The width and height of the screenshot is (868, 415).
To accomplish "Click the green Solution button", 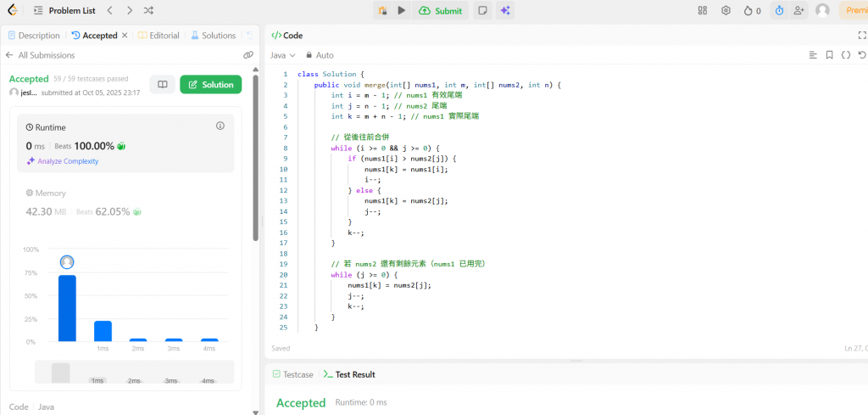I will (x=211, y=85).
